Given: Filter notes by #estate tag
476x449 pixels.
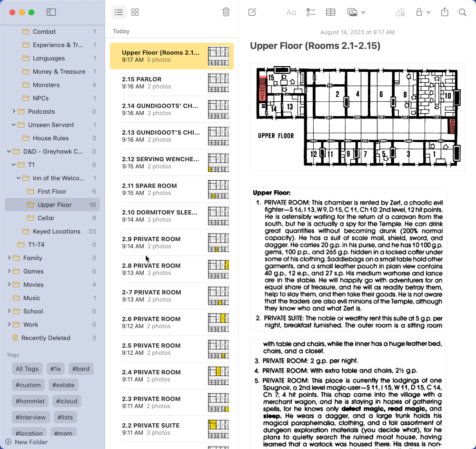Looking at the screenshot, I should click(63, 385).
